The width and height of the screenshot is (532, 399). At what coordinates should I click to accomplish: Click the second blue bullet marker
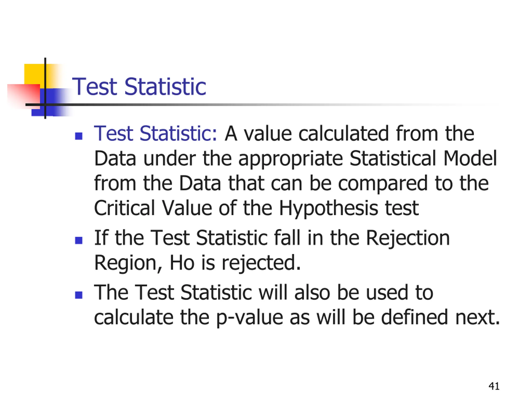coord(79,240)
